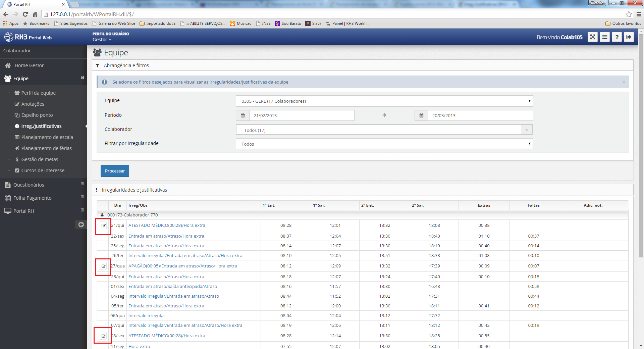Open Perfil da equipe menu item
This screenshot has height=349, width=644.
[38, 93]
